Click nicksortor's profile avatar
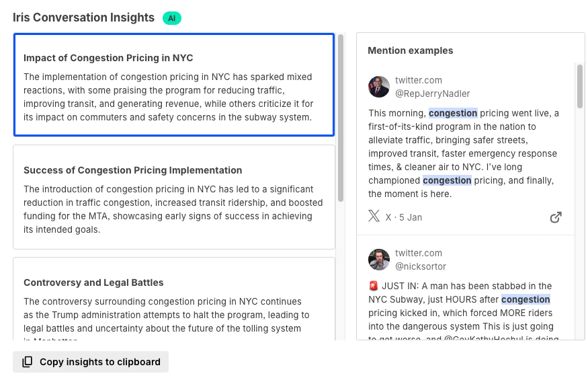The width and height of the screenshot is (588, 380). coord(379,260)
